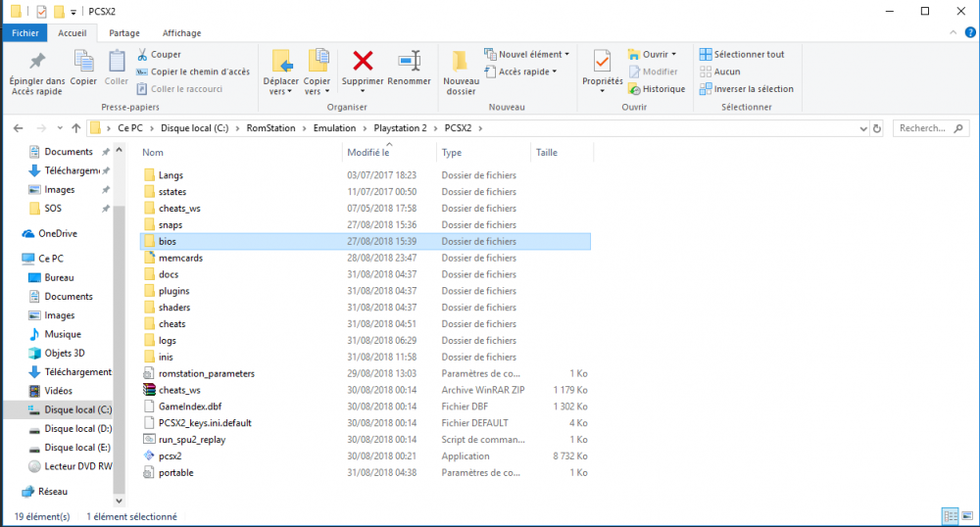Click navigation pane scrollbar up arrow

point(119,150)
